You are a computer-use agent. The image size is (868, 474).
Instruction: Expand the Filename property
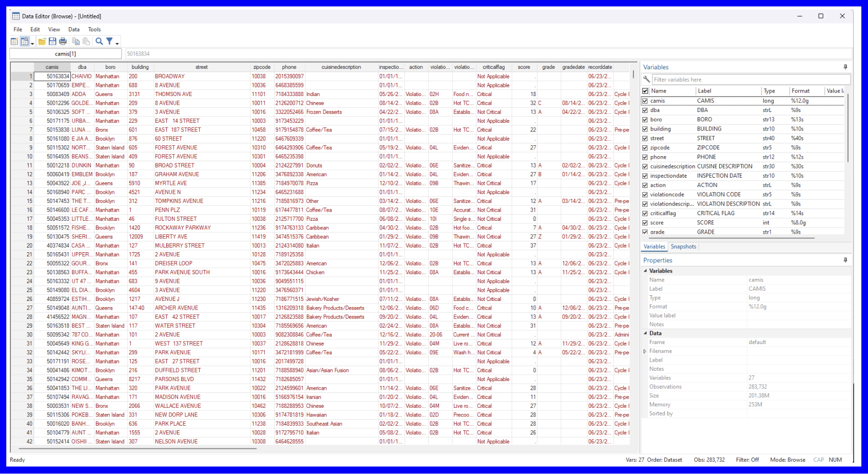645,351
